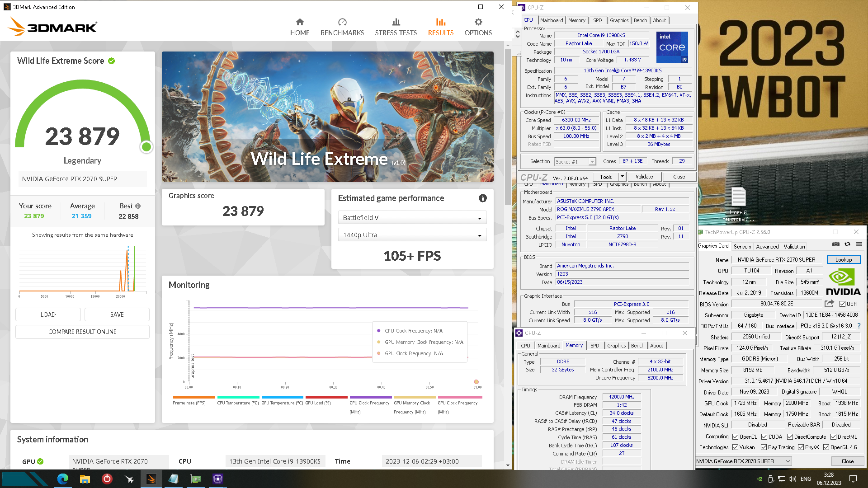
Task: Open the SPD tab in CPU-Z Memory window
Action: pos(594,346)
